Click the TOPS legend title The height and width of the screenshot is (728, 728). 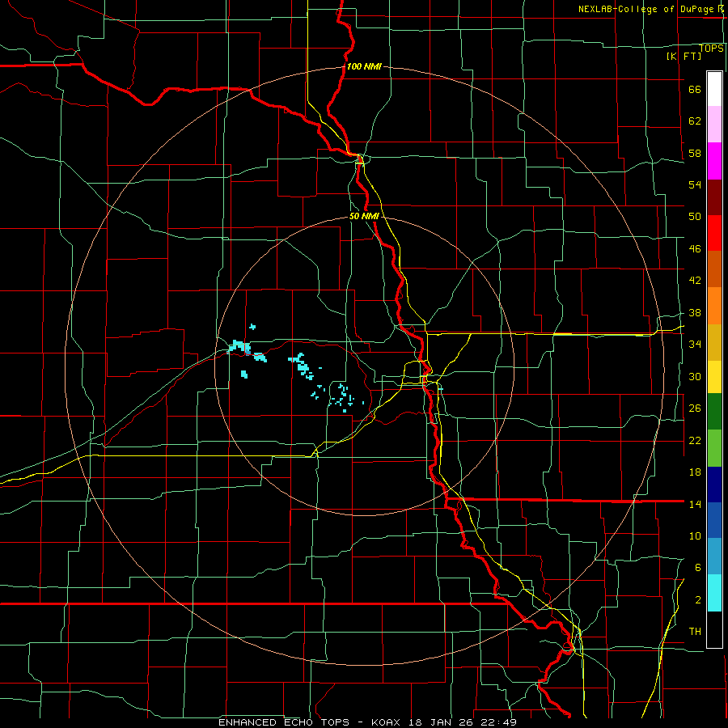(711, 48)
